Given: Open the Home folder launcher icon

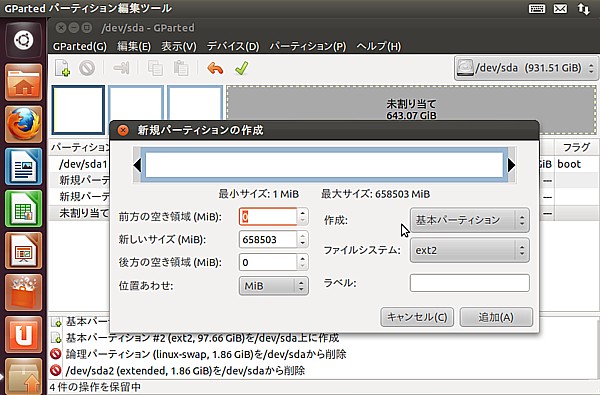Looking at the screenshot, I should point(24,82).
